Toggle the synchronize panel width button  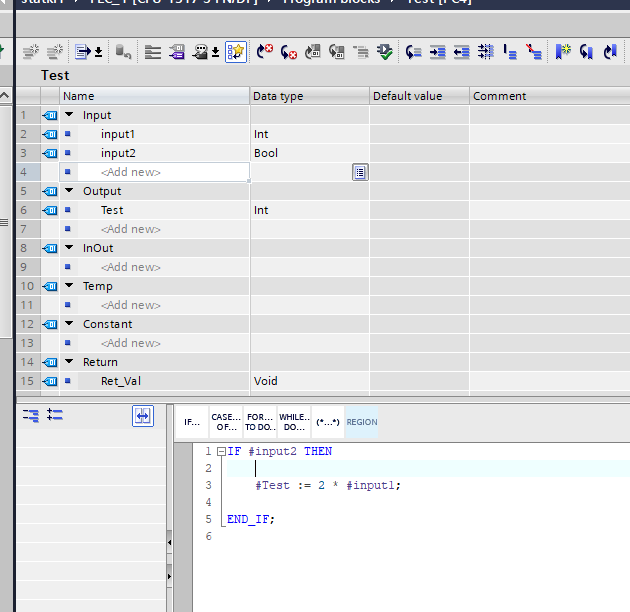click(143, 416)
